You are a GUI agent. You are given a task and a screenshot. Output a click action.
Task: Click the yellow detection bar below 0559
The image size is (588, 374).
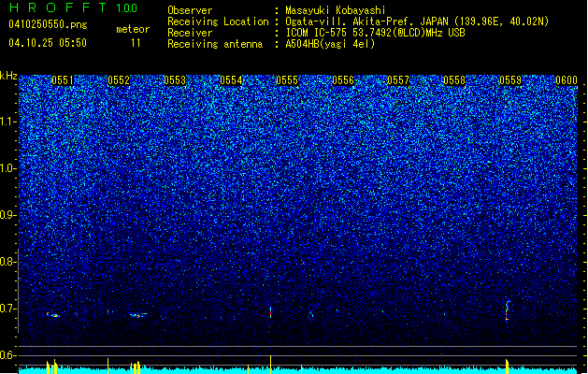(507, 367)
